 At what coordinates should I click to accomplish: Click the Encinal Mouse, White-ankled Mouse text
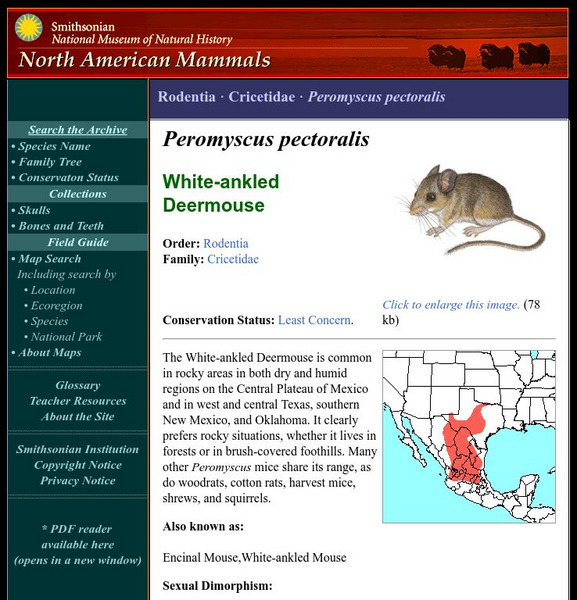(254, 558)
